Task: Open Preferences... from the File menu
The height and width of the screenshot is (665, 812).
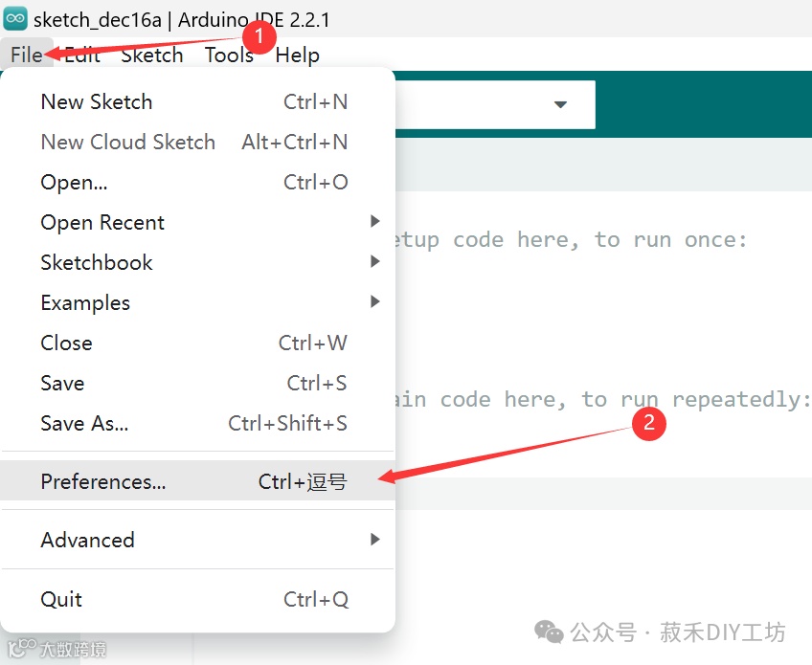Action: pos(197,480)
